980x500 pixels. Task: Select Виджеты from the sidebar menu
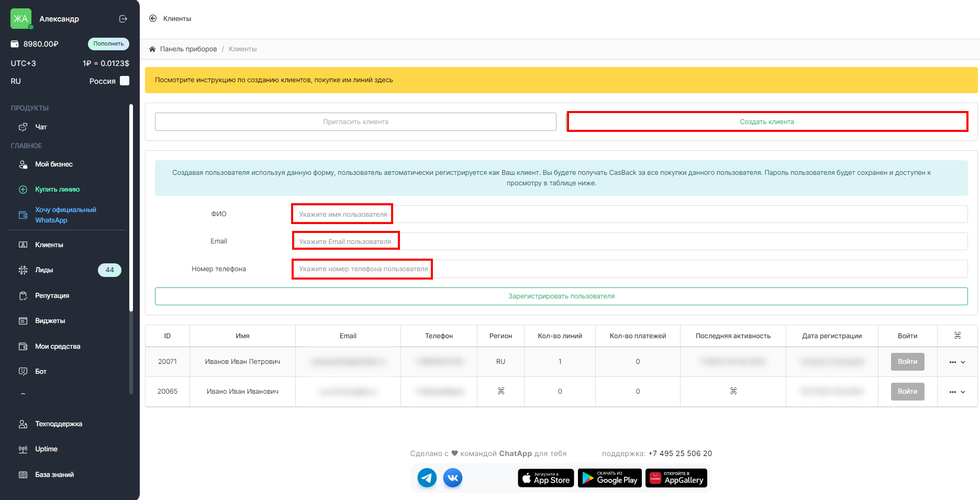pos(50,321)
